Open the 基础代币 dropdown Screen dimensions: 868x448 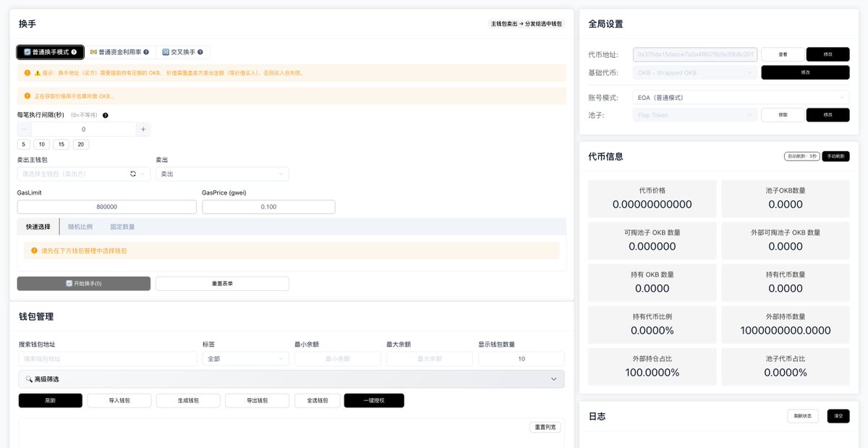click(695, 72)
